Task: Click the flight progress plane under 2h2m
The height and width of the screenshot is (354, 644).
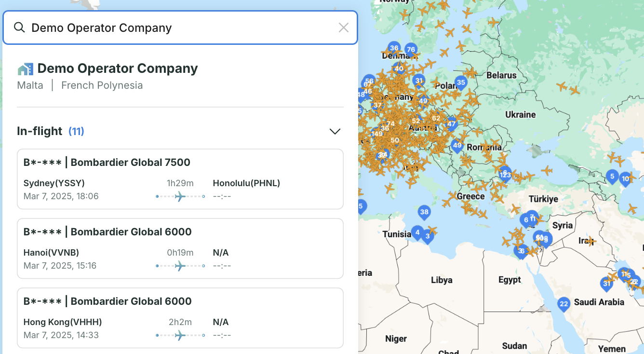Action: pos(180,335)
